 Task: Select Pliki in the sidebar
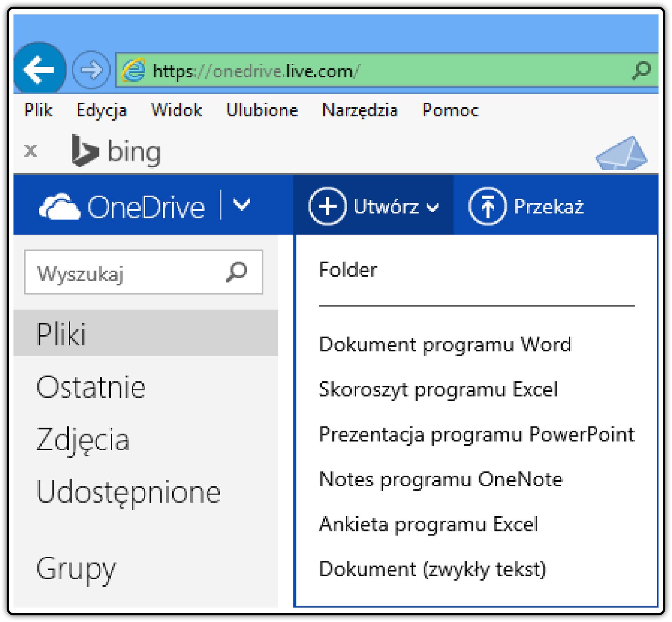[146, 333]
